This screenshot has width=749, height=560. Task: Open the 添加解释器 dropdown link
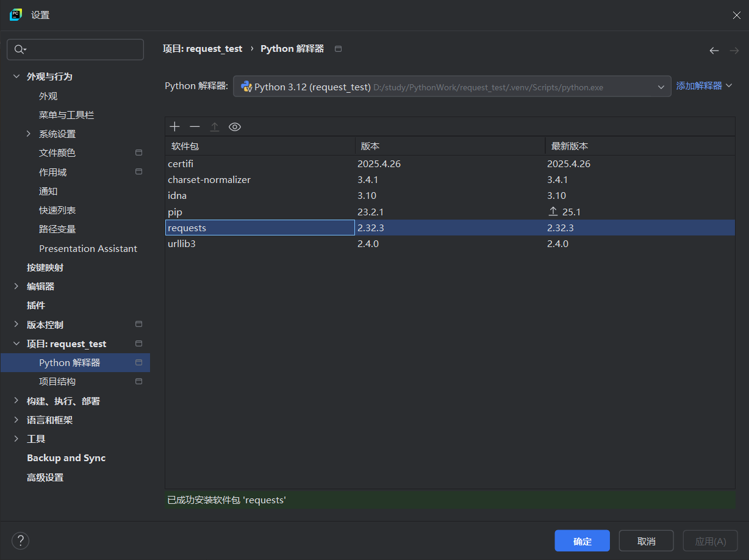pyautogui.click(x=704, y=86)
